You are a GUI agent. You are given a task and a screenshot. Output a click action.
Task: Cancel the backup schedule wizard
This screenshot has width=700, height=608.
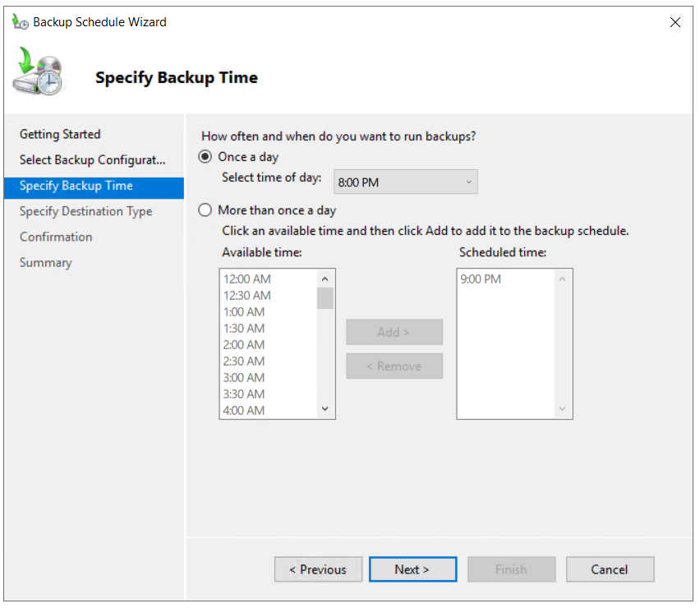[610, 569]
